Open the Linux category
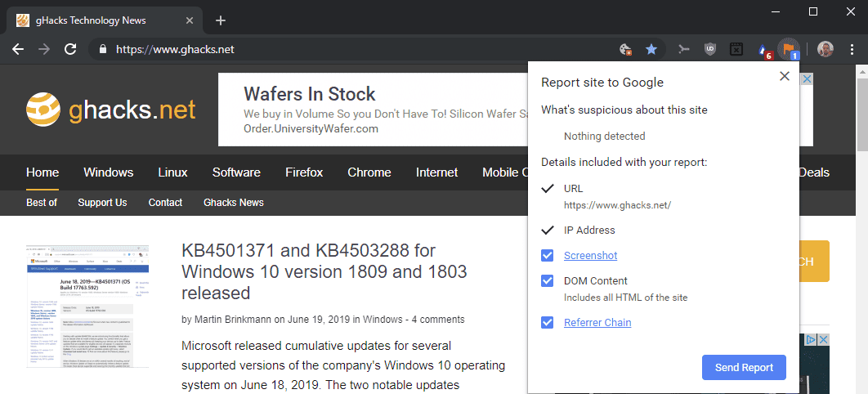The width and height of the screenshot is (868, 394). click(172, 172)
